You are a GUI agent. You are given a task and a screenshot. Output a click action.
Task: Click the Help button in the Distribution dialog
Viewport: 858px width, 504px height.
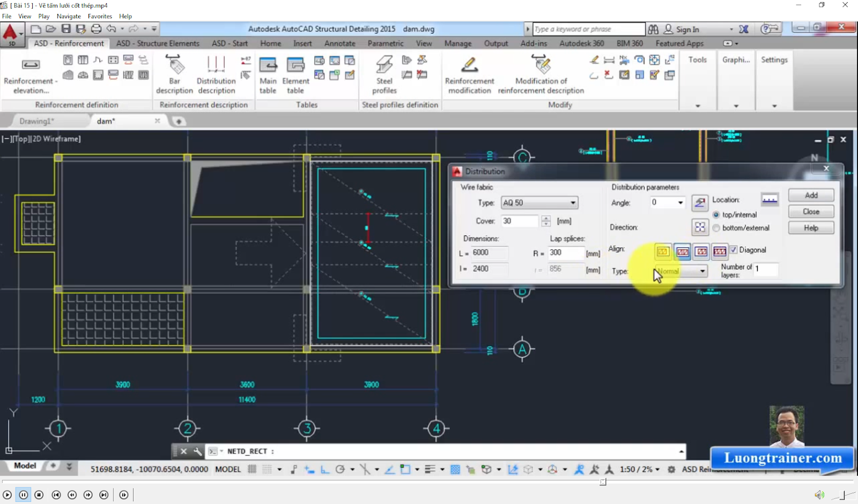tap(811, 228)
